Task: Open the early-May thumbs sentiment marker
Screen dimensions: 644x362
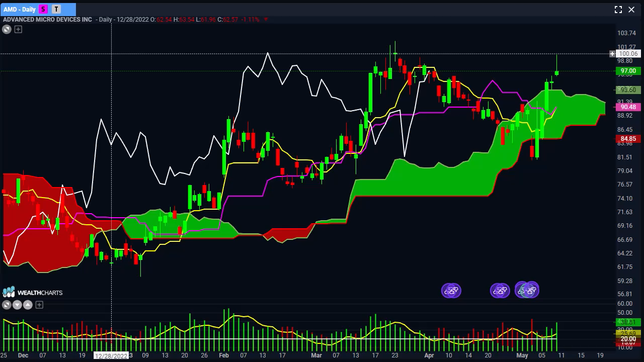Action: pos(527,290)
